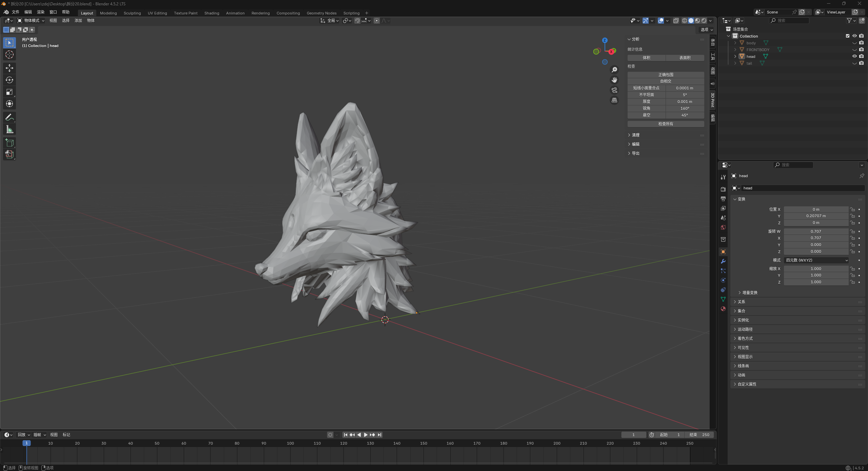Uncheck the Collection exclude checkbox
Screen dimensions: 868x471
click(x=848, y=36)
